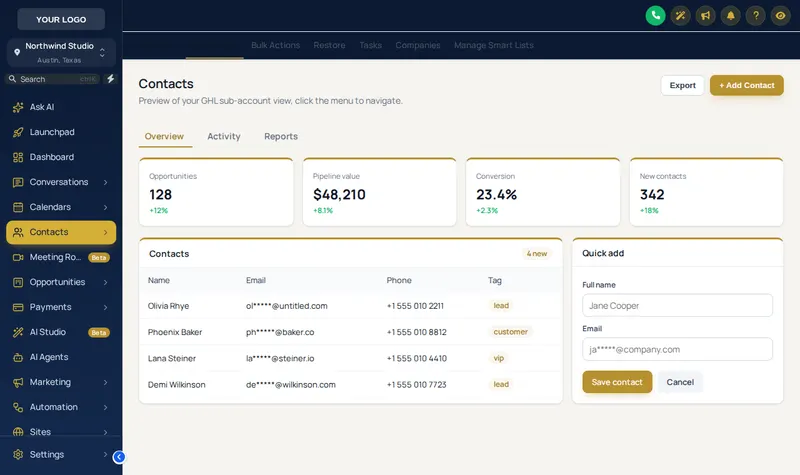Click the vip tag on Lana Steiner
This screenshot has width=800, height=475.
point(499,358)
